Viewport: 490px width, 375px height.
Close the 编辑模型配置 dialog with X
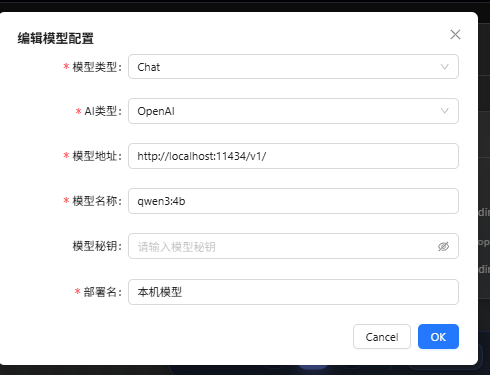[455, 34]
